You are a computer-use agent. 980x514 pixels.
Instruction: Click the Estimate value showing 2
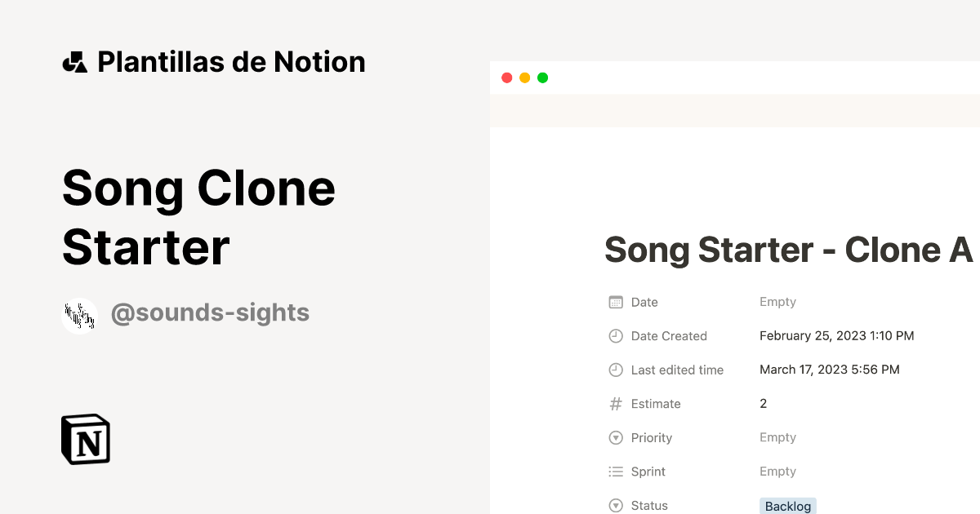coord(763,403)
